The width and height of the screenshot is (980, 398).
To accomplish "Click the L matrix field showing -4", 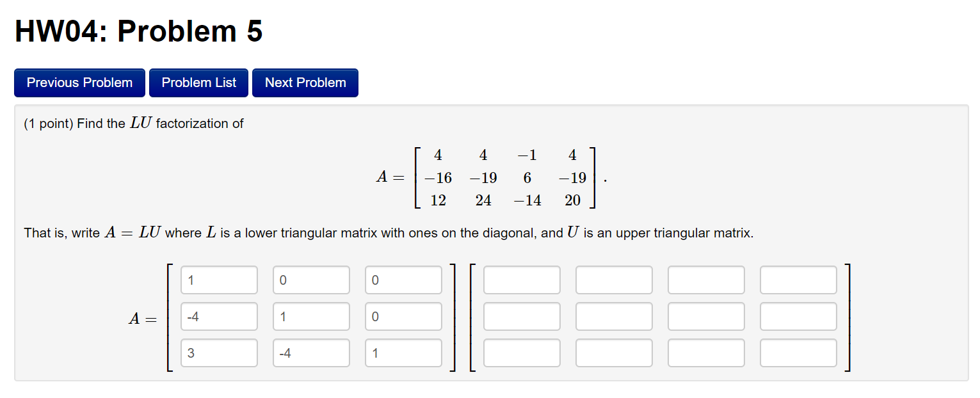I will tap(219, 316).
